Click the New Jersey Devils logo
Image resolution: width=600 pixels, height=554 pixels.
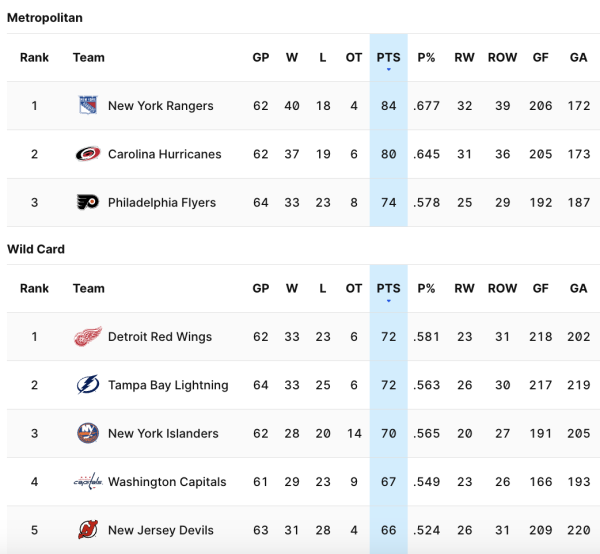[88, 530]
